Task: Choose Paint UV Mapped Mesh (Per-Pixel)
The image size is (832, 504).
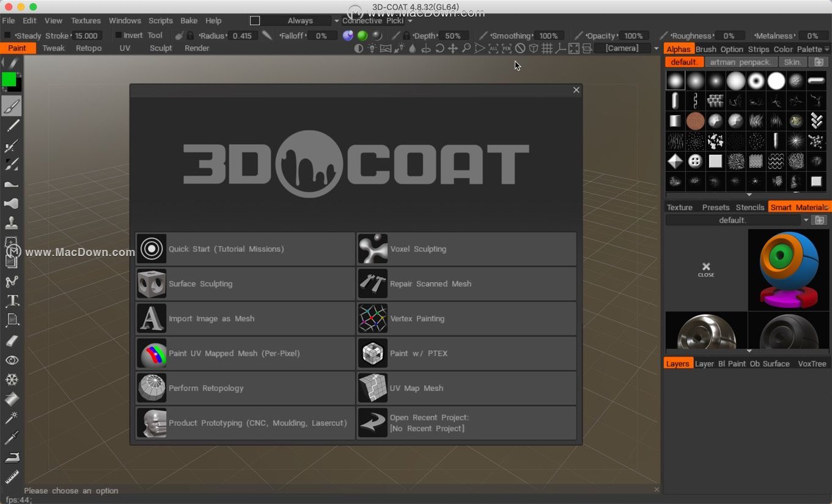Action: [x=245, y=353]
